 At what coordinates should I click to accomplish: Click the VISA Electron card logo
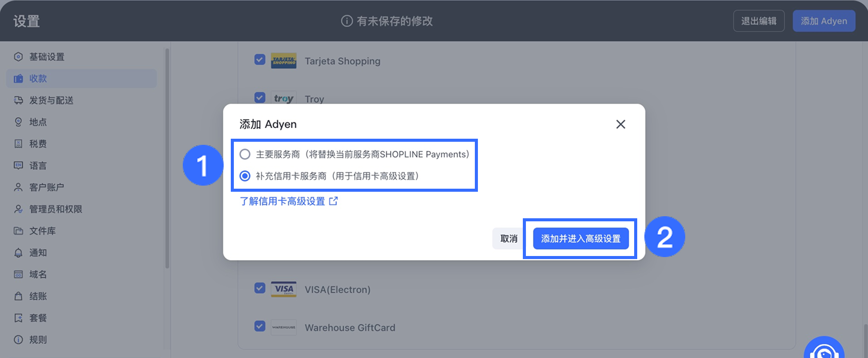(283, 289)
